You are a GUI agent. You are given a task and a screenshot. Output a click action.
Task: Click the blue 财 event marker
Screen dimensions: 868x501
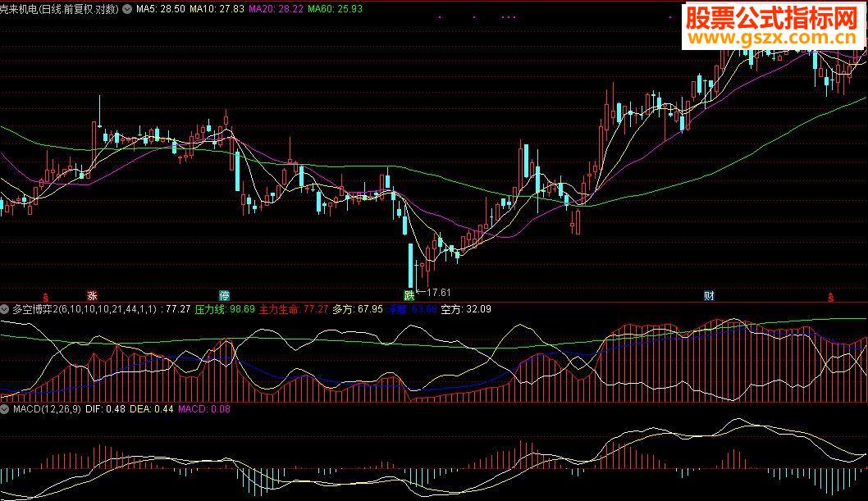pyautogui.click(x=709, y=295)
